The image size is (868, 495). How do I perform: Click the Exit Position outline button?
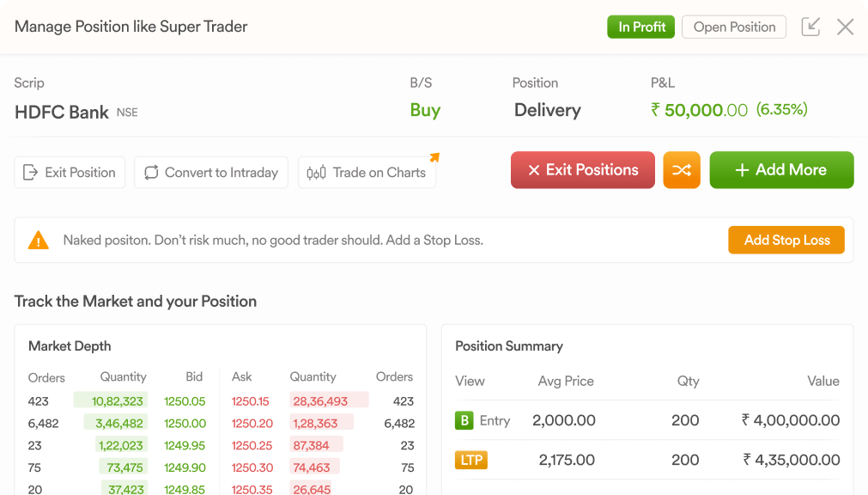[70, 173]
